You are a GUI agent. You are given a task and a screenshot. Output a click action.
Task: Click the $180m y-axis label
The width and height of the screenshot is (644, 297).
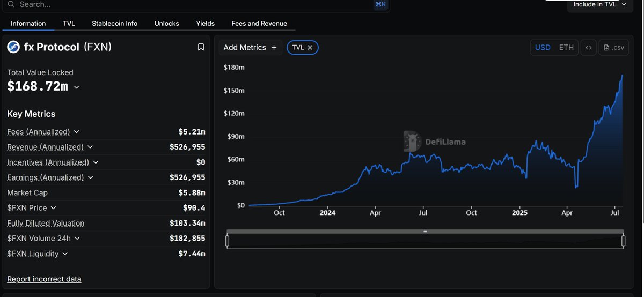point(234,67)
